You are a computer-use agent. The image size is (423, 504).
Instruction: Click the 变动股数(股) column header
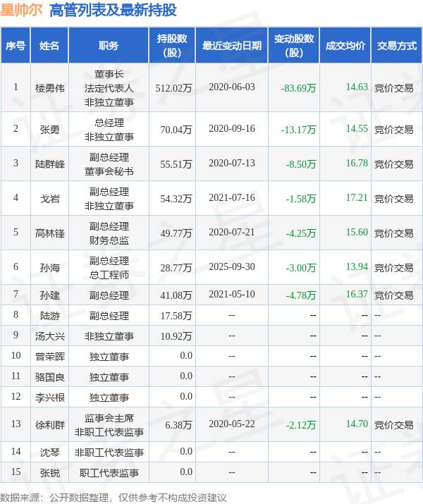pos(294,45)
